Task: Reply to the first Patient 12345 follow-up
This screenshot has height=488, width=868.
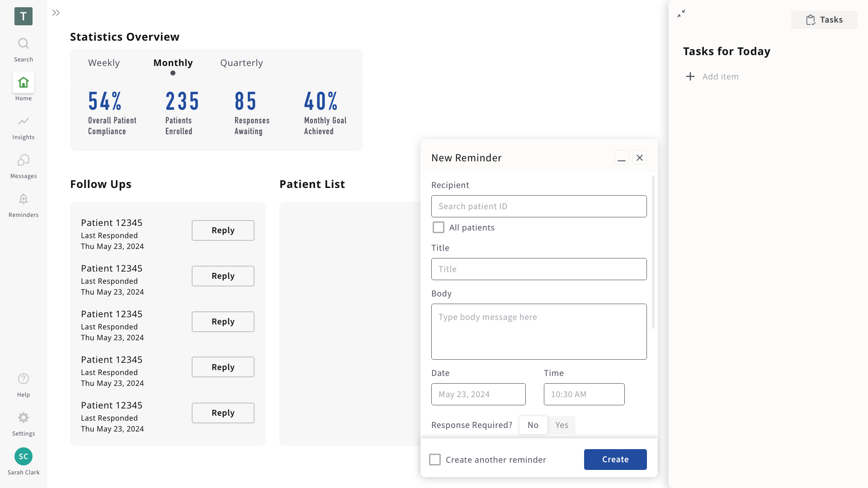Action: (223, 230)
